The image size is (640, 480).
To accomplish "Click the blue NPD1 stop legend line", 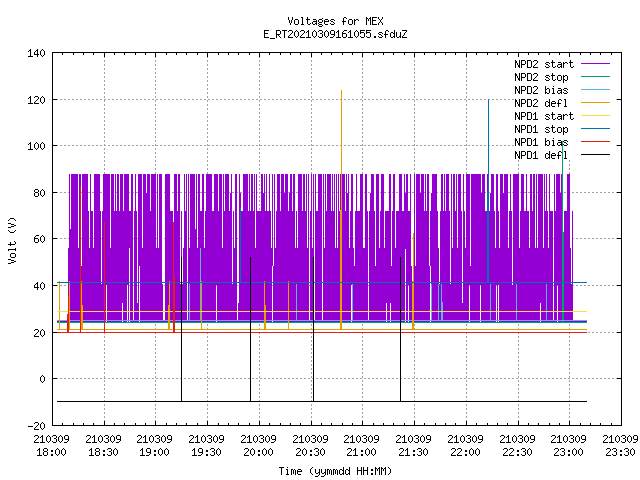I will click(x=596, y=129).
